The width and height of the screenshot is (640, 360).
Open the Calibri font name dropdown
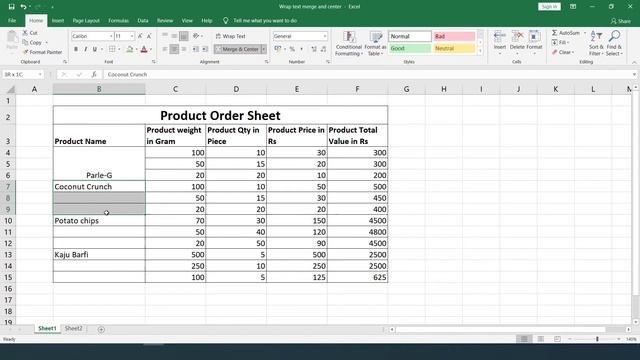tap(111, 36)
